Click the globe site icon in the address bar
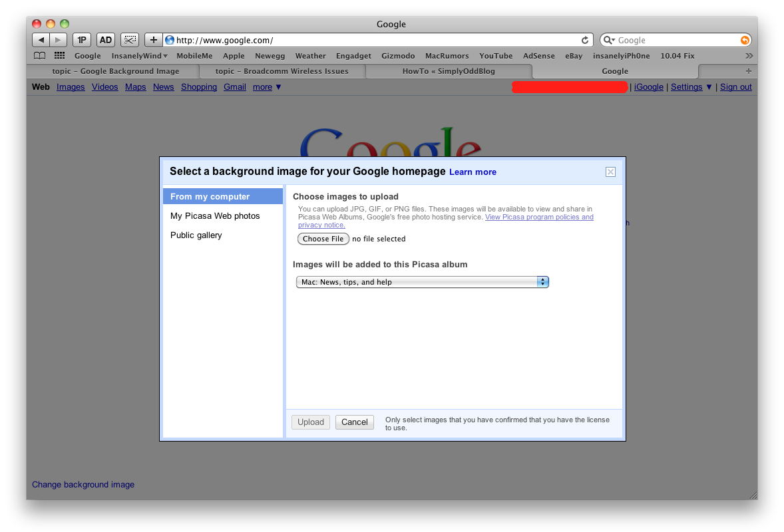Screen dimensions: 784x532 coord(170,40)
